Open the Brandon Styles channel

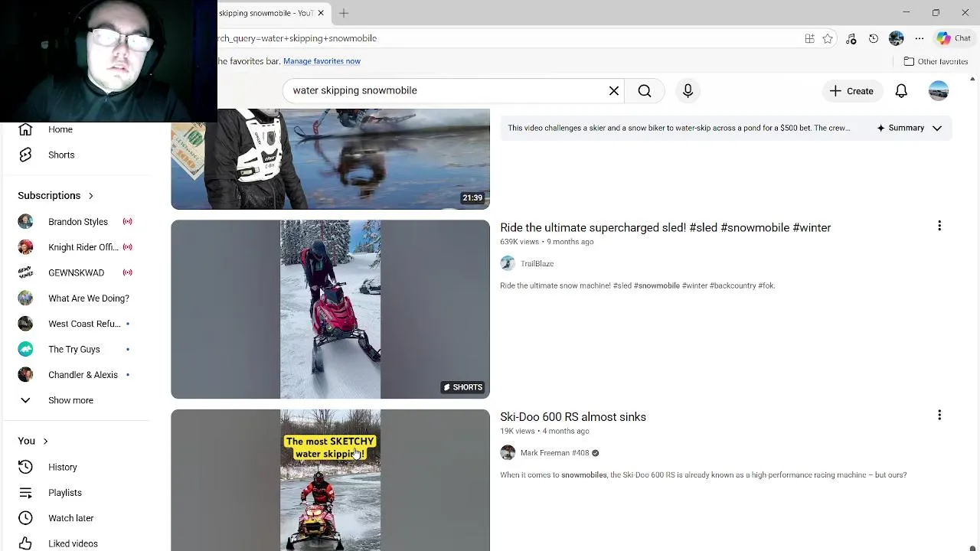click(77, 222)
